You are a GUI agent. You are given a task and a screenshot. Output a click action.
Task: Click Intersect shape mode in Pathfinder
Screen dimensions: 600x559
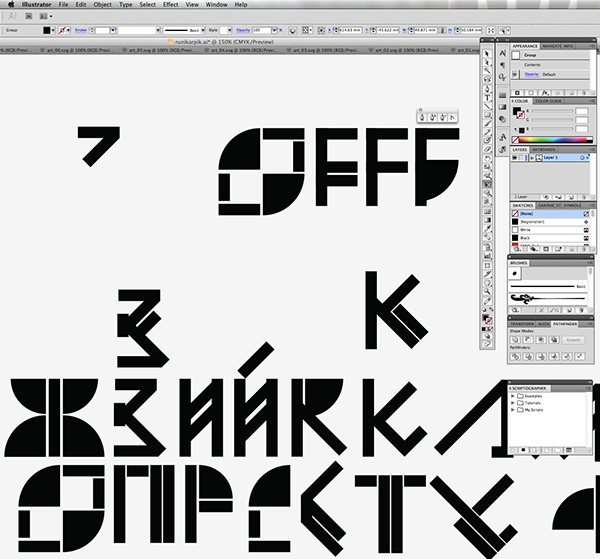pos(541,339)
